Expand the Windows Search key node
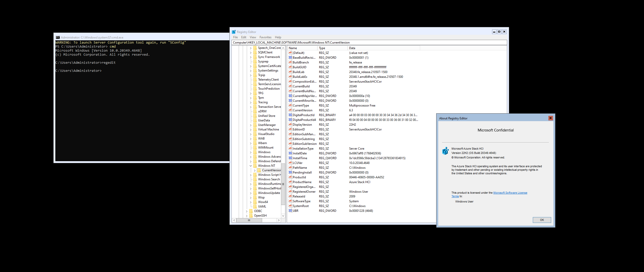This screenshot has height=272, width=644. 251,179
